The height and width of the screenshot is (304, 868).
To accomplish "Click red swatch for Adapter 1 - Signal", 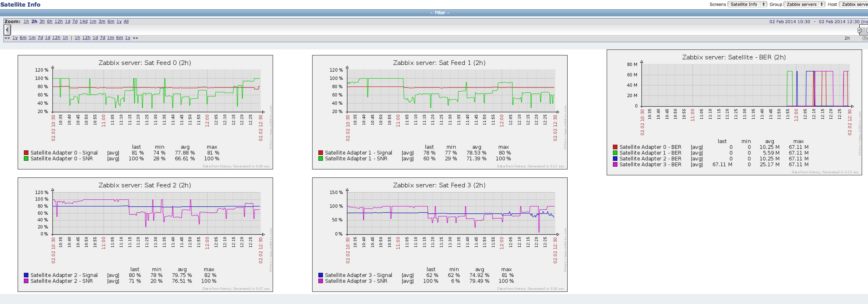I will [320, 153].
